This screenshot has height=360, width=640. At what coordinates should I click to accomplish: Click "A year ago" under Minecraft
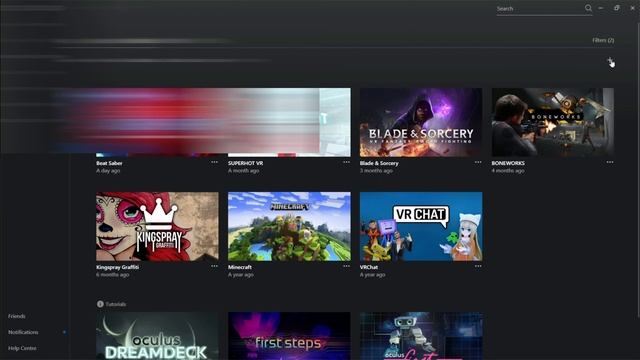(x=241, y=275)
